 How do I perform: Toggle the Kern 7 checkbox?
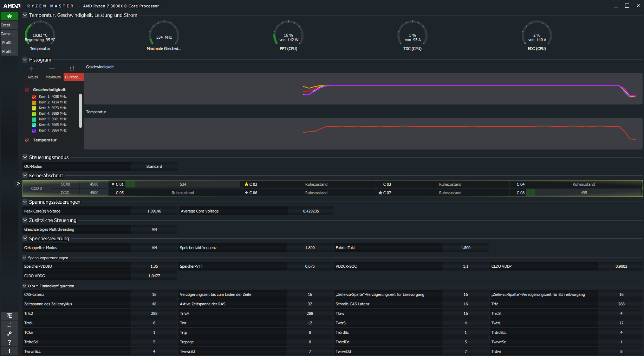[x=34, y=131]
